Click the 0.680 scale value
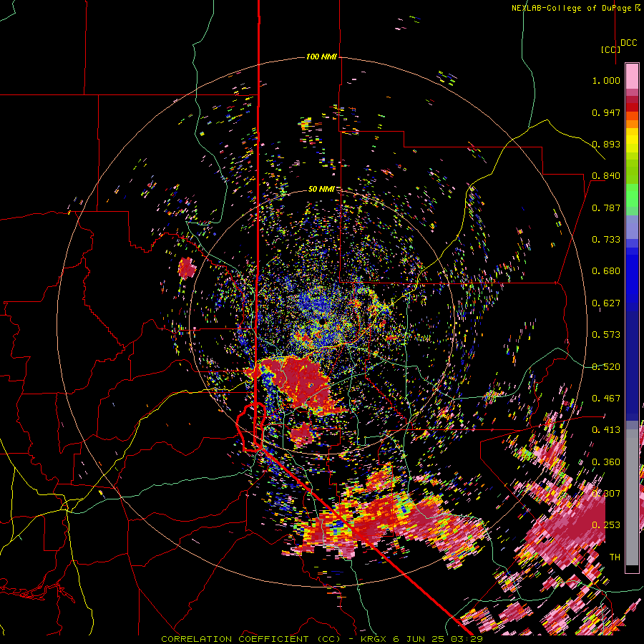 coord(606,271)
